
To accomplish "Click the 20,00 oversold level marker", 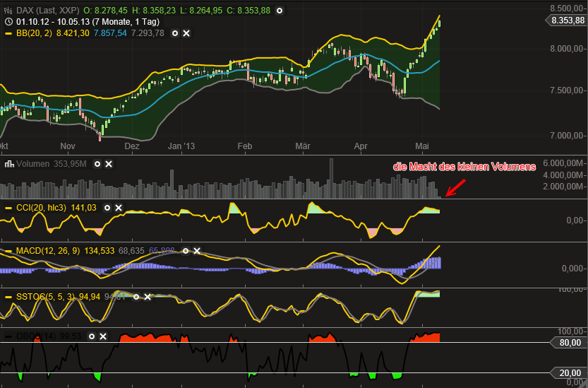I will coord(569,373).
